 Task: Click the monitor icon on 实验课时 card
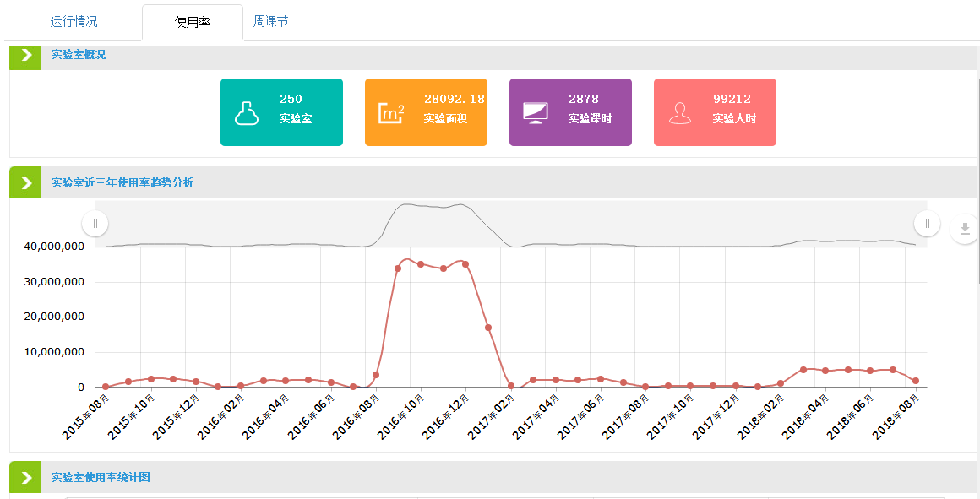[x=535, y=113]
